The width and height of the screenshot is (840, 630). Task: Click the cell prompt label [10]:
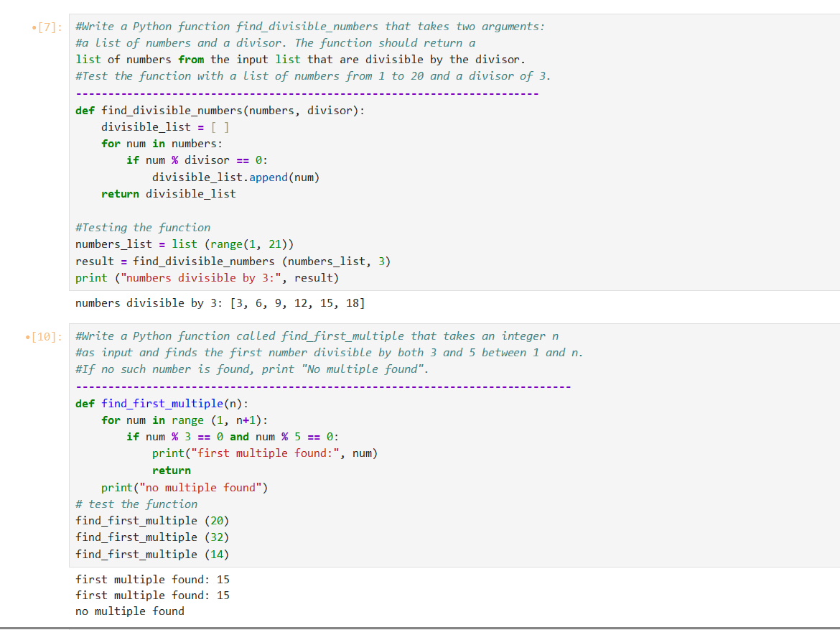(47, 337)
